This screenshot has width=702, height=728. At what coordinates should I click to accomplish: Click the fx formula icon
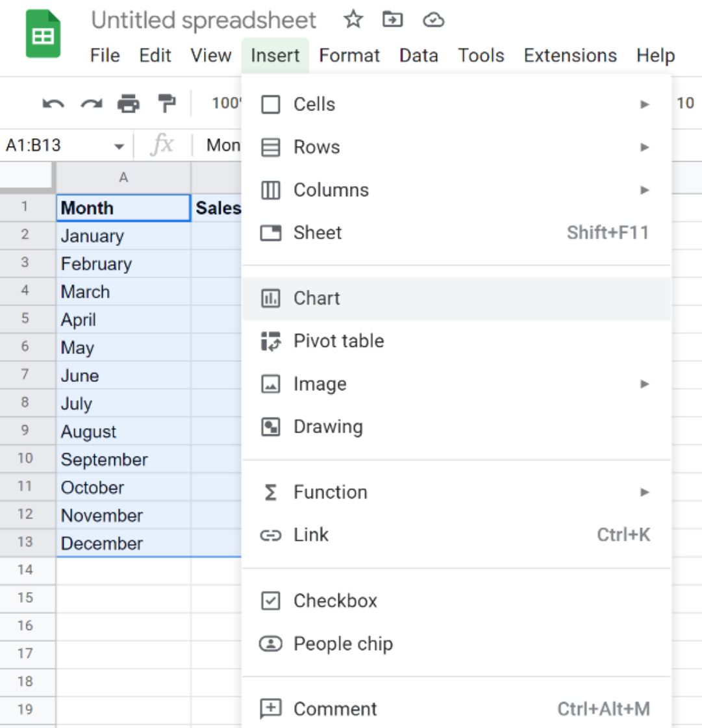pyautogui.click(x=162, y=145)
